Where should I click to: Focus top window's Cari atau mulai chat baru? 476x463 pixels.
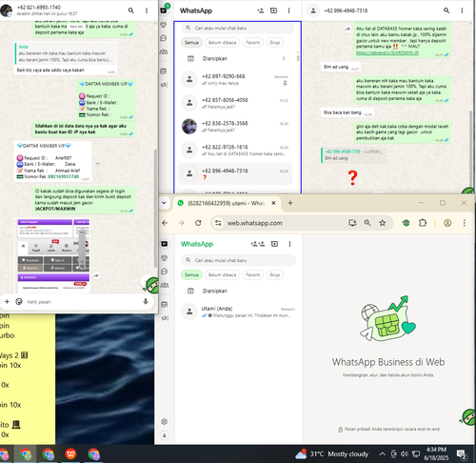pos(237,28)
